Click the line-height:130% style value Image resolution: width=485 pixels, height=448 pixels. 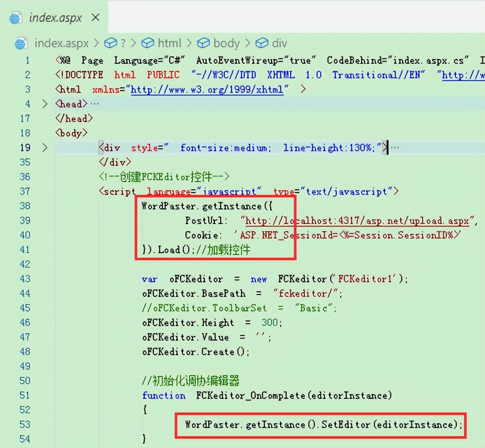(x=329, y=148)
